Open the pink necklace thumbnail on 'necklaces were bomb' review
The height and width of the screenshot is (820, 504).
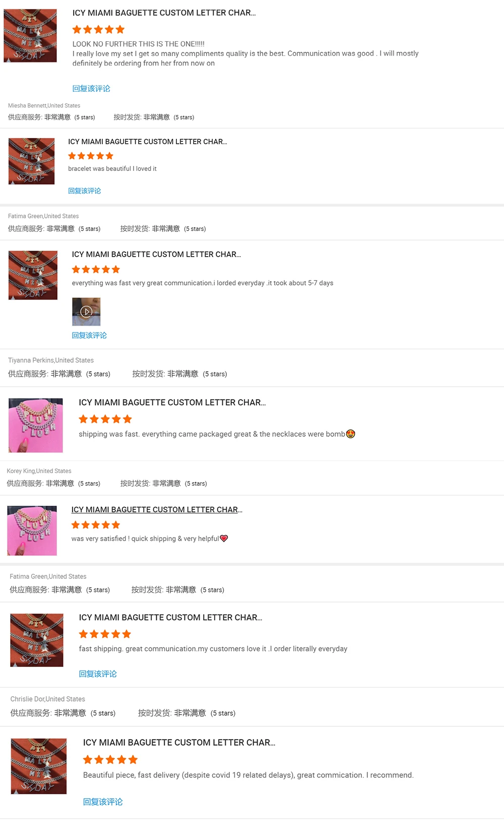36,425
